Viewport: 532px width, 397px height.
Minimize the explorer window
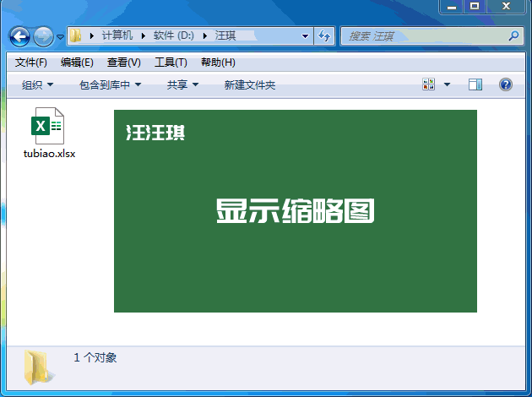(452, 7)
